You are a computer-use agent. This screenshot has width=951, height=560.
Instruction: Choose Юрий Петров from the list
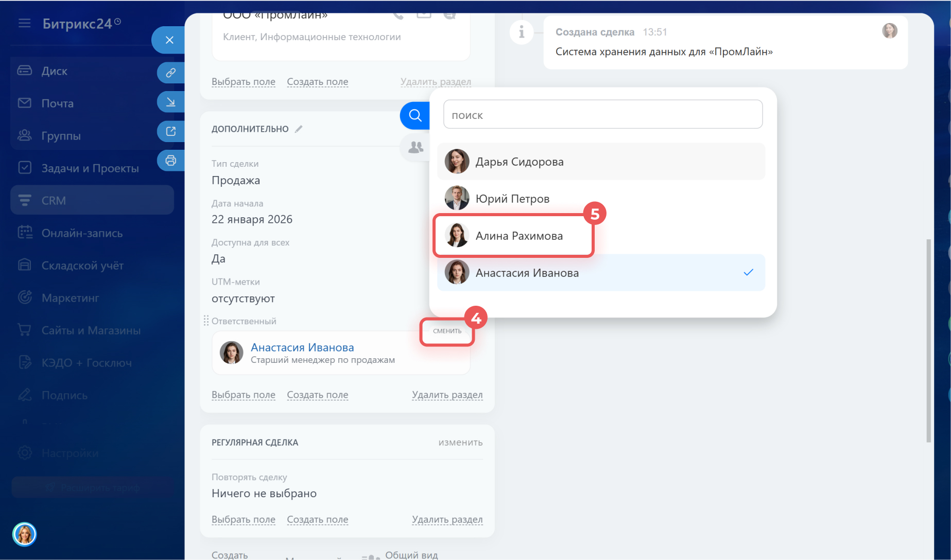tap(512, 199)
